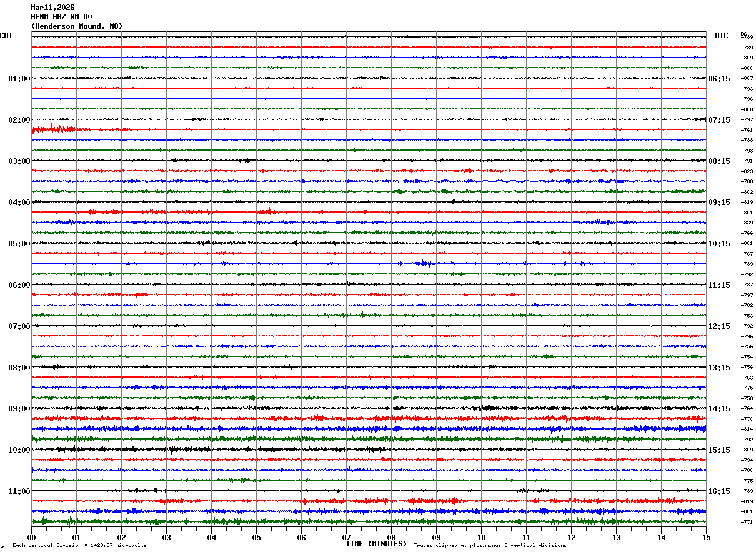Select the 01:00 CDT hour label
Viewport: 756px width, 554px height.
[x=19, y=79]
